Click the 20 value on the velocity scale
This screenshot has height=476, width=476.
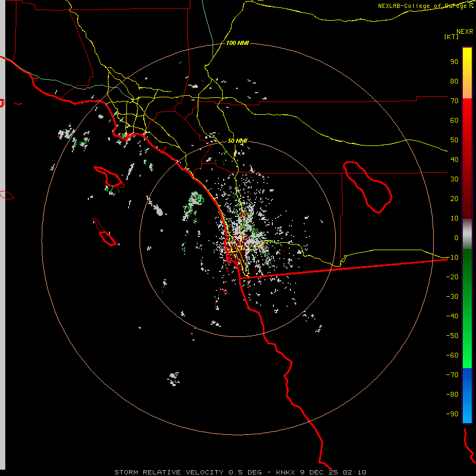pyautogui.click(x=454, y=198)
